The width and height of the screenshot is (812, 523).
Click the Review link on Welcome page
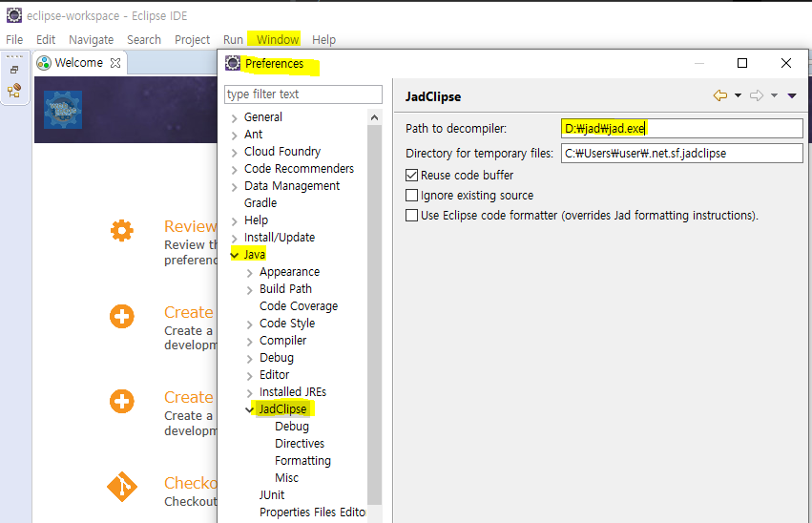point(190,226)
